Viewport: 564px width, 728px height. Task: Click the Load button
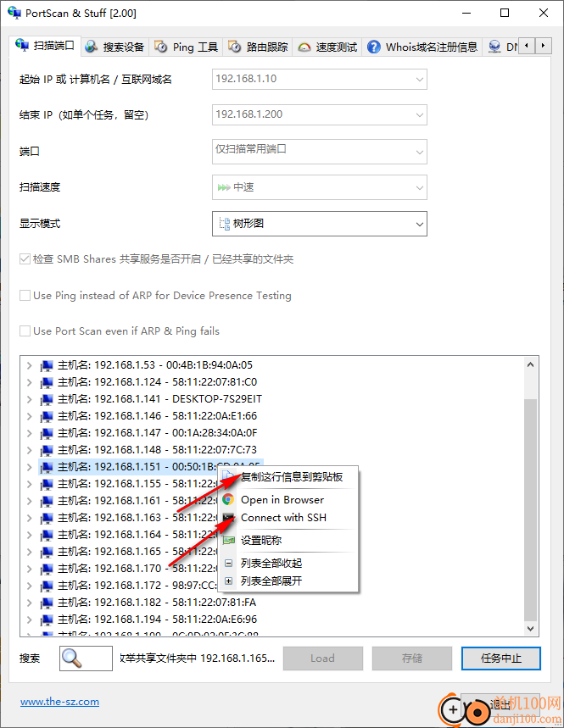click(x=323, y=659)
